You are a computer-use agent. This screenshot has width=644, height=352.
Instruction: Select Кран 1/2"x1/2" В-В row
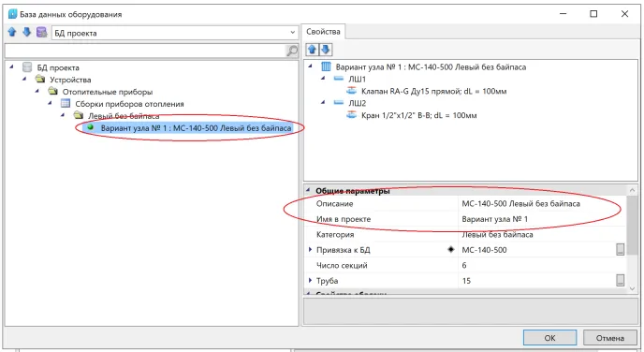pos(419,115)
